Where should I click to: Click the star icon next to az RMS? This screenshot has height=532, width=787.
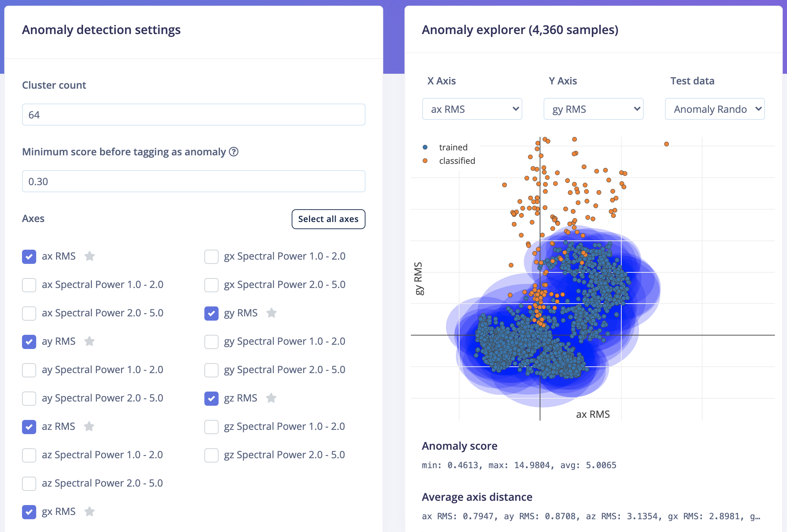point(89,426)
